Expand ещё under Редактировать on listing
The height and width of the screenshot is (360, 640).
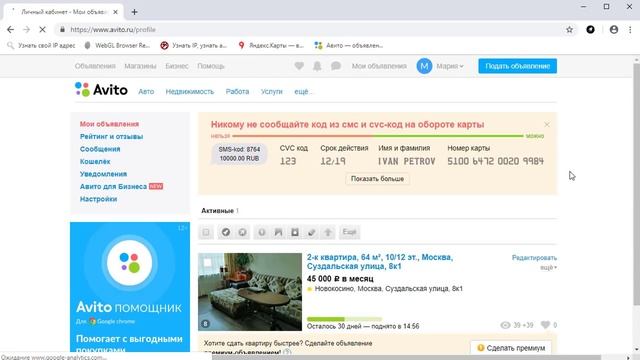(548, 267)
